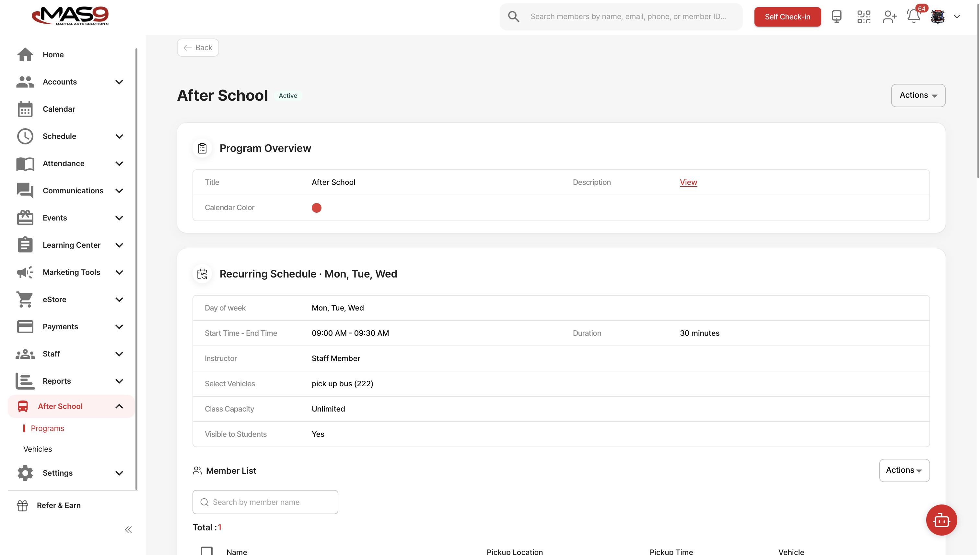Expand the Attendance menu chevron
This screenshot has width=980, height=555.
pyautogui.click(x=119, y=164)
